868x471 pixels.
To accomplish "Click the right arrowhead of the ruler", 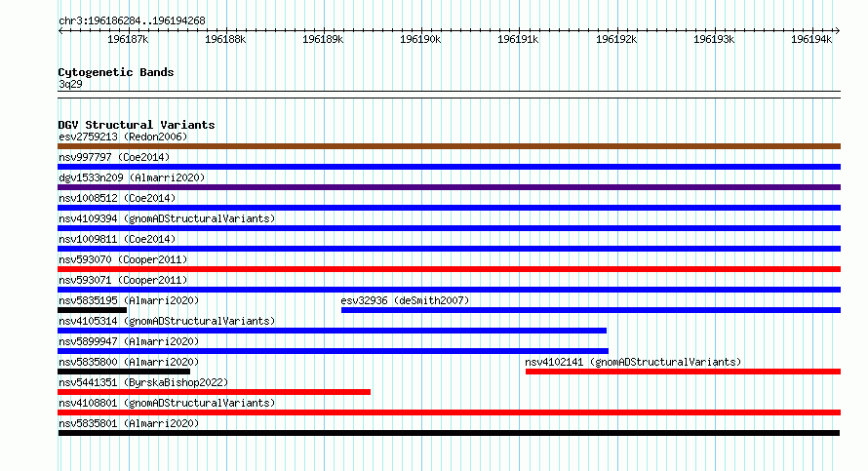I will (x=838, y=30).
